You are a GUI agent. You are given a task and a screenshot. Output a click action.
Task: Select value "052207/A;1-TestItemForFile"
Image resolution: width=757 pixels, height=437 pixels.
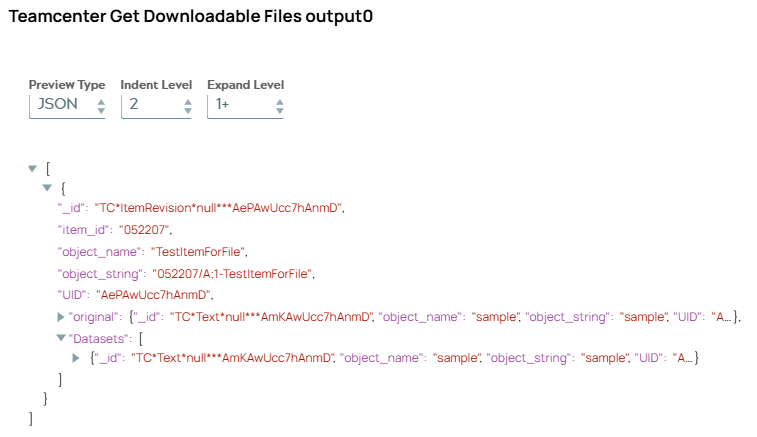(232, 274)
